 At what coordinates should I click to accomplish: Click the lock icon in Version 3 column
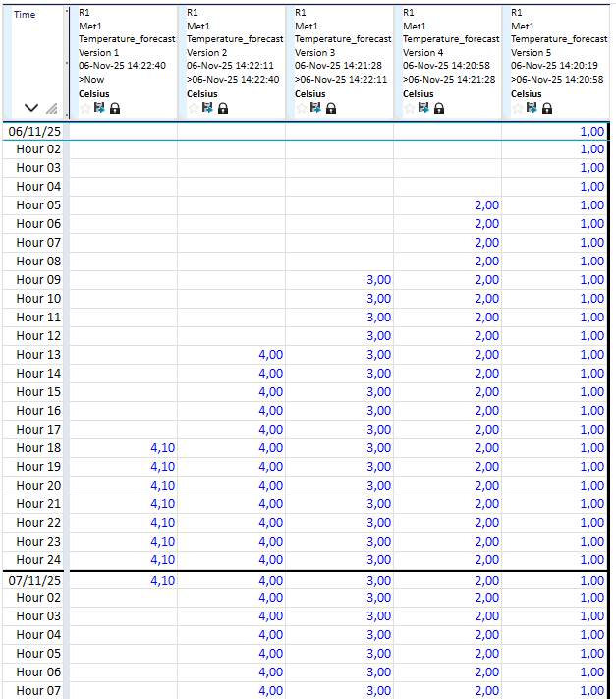(x=331, y=108)
